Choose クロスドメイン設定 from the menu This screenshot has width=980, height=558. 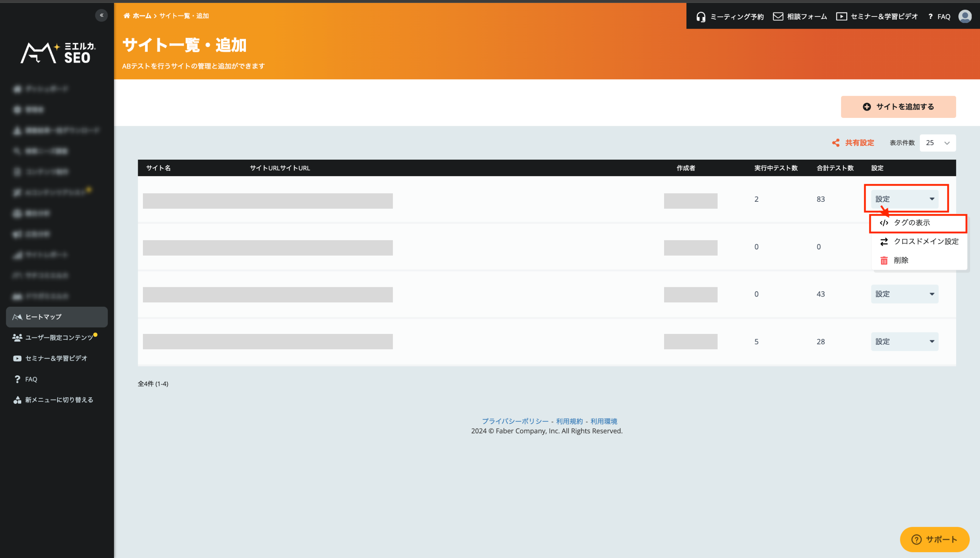point(925,241)
